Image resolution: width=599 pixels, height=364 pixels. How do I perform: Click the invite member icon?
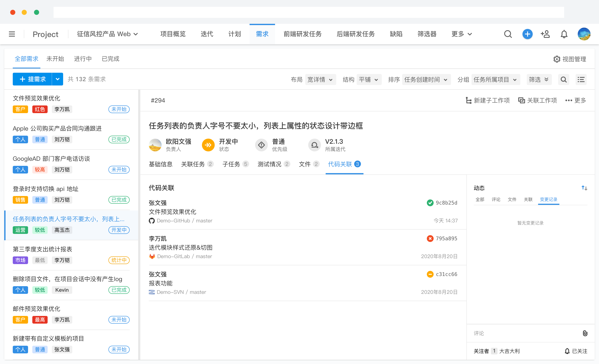coord(545,34)
